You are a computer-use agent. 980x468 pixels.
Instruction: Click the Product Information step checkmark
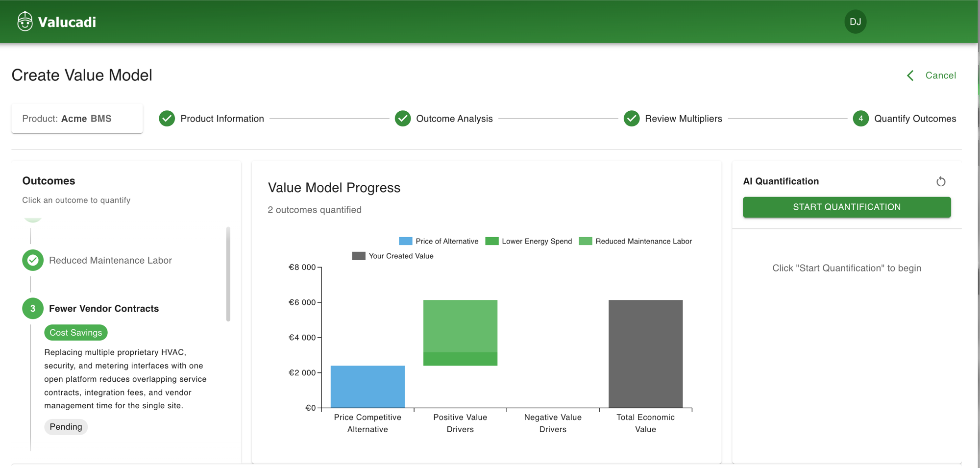(x=167, y=119)
